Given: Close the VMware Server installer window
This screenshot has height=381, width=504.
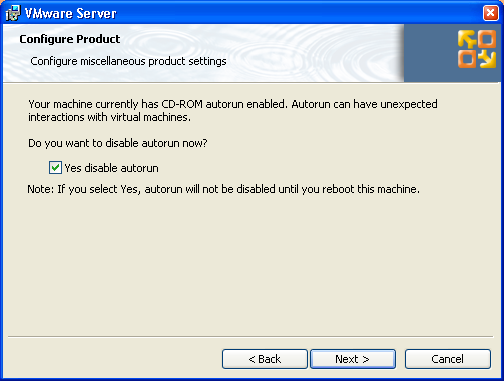Looking at the screenshot, I should 490,13.
